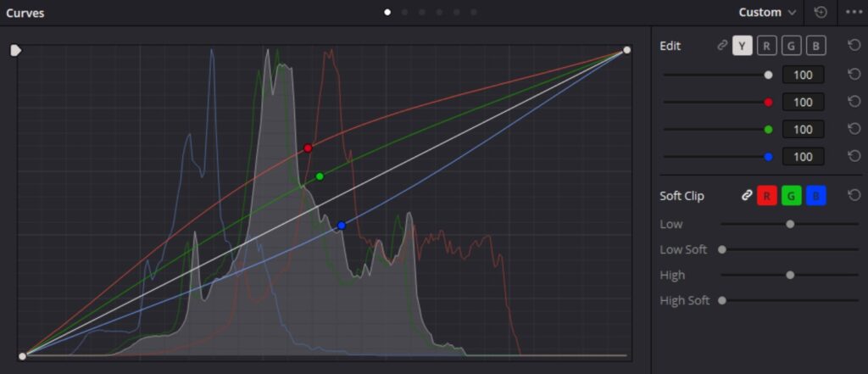Click the High soft clip slider handle
868x374 pixels.
790,275
